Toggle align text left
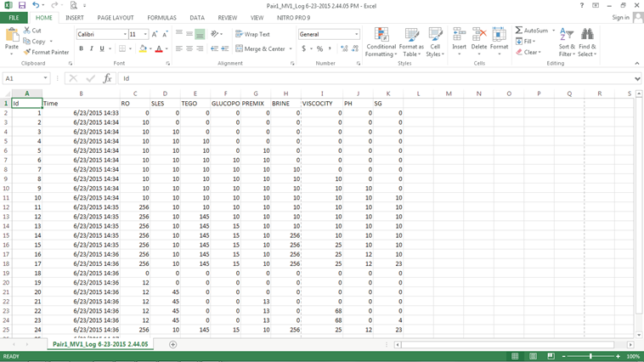The width and height of the screenshot is (644, 362). (x=179, y=48)
